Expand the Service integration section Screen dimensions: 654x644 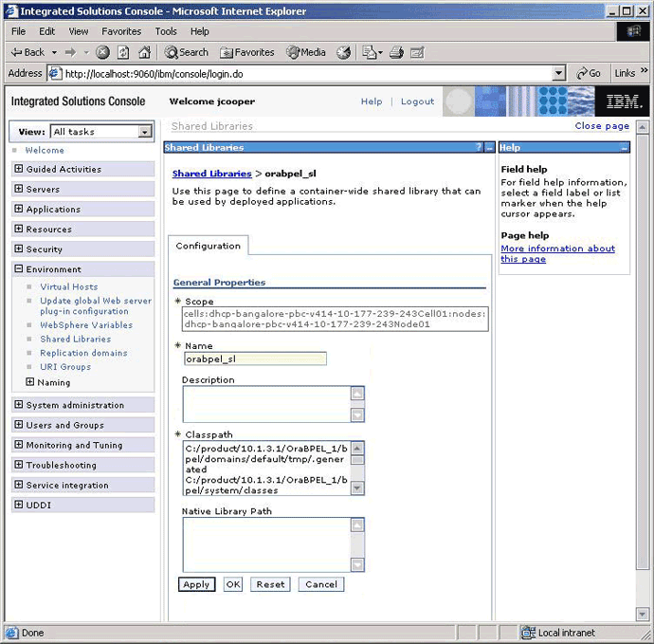click(18, 485)
